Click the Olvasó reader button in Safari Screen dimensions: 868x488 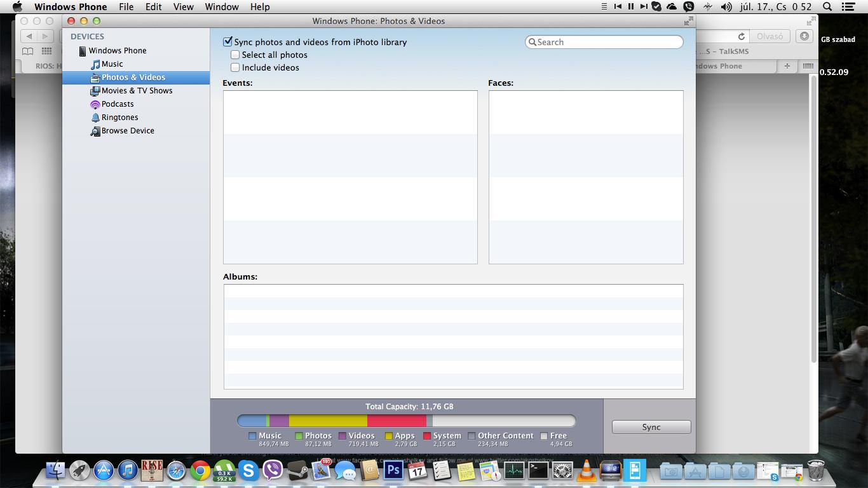click(x=770, y=36)
